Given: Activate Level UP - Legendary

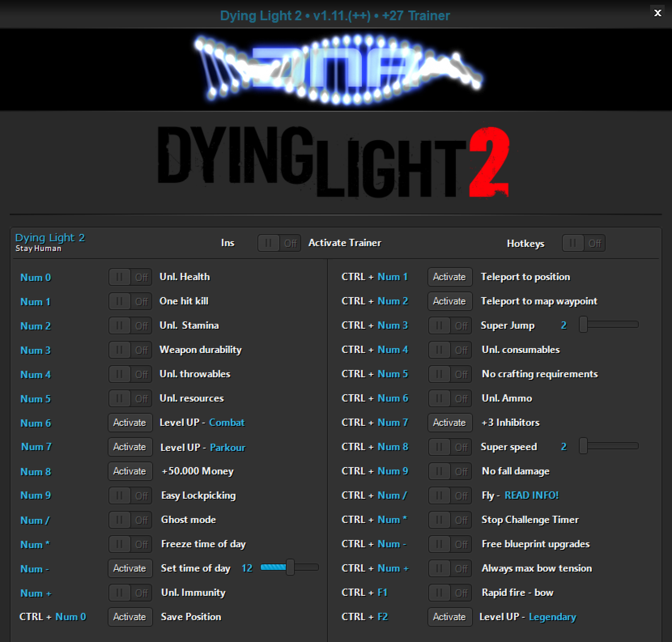Looking at the screenshot, I should (450, 617).
